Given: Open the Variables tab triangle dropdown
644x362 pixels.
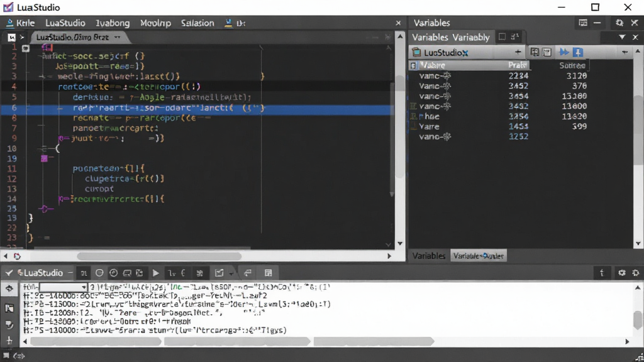Looking at the screenshot, I should coord(622,37).
